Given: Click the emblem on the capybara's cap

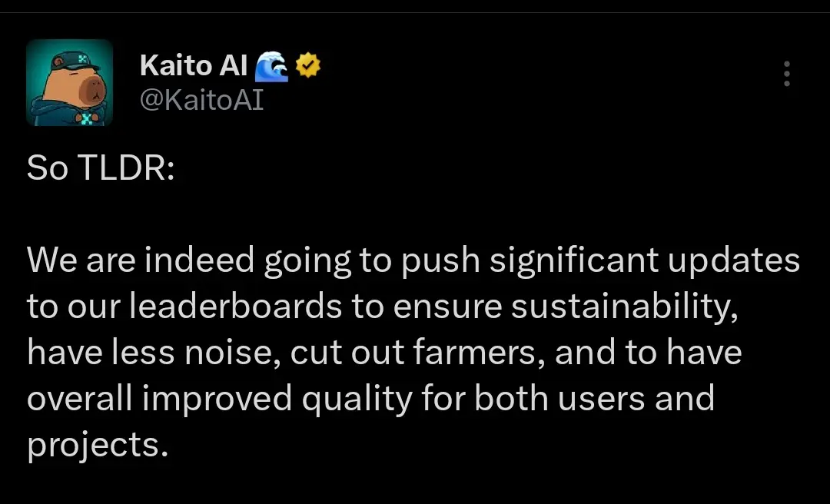Looking at the screenshot, I should pyautogui.click(x=82, y=58).
